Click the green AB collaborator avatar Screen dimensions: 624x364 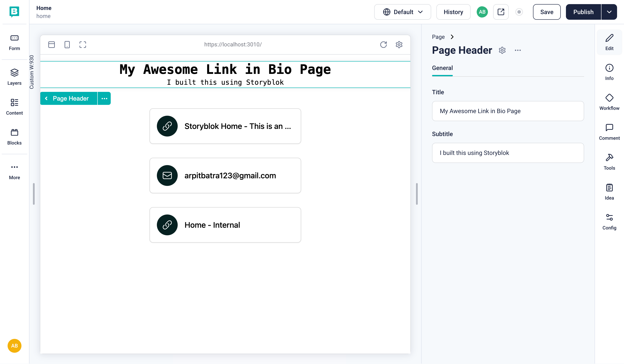tap(482, 12)
